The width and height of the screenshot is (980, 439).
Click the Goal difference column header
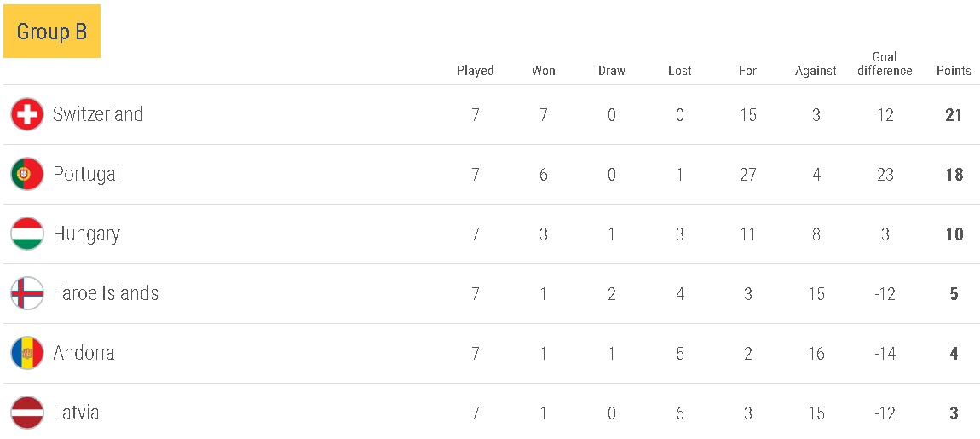click(885, 64)
